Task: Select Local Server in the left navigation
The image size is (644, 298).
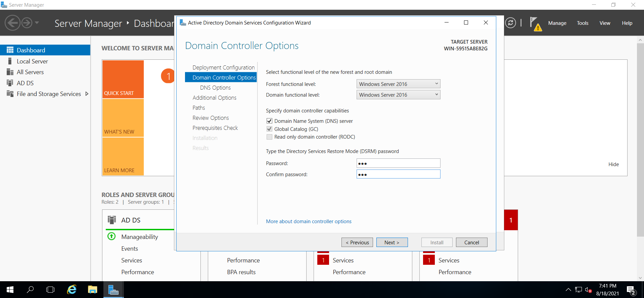Action: click(x=45, y=61)
